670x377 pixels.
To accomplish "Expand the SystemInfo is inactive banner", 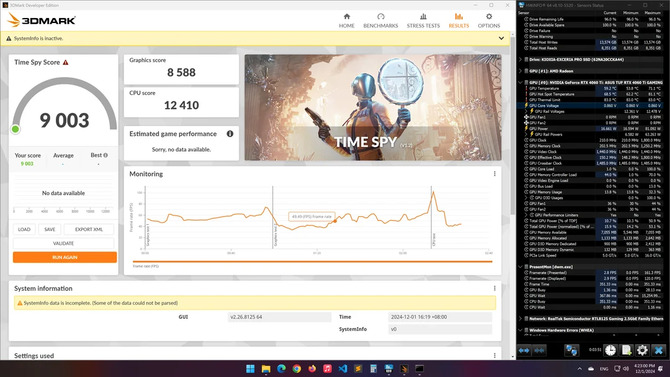I will pos(501,38).
